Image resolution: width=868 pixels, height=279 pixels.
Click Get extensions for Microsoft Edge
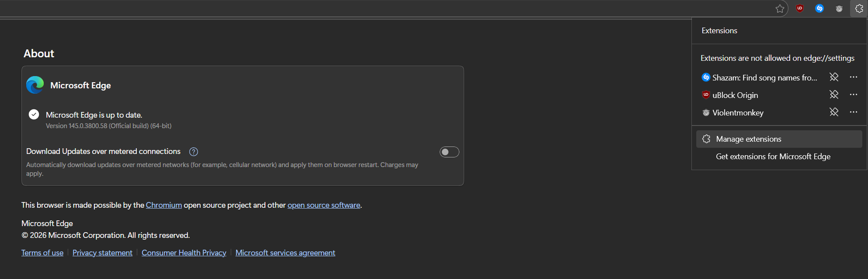pos(773,157)
